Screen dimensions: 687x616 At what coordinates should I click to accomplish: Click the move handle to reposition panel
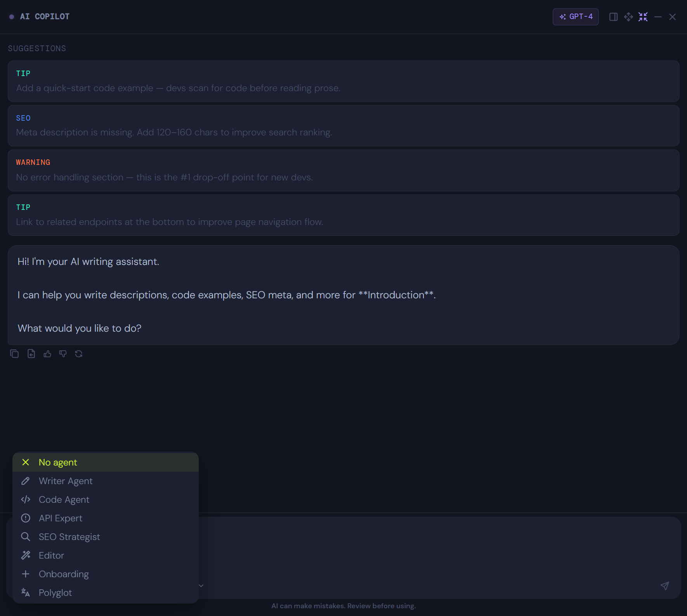coord(628,17)
